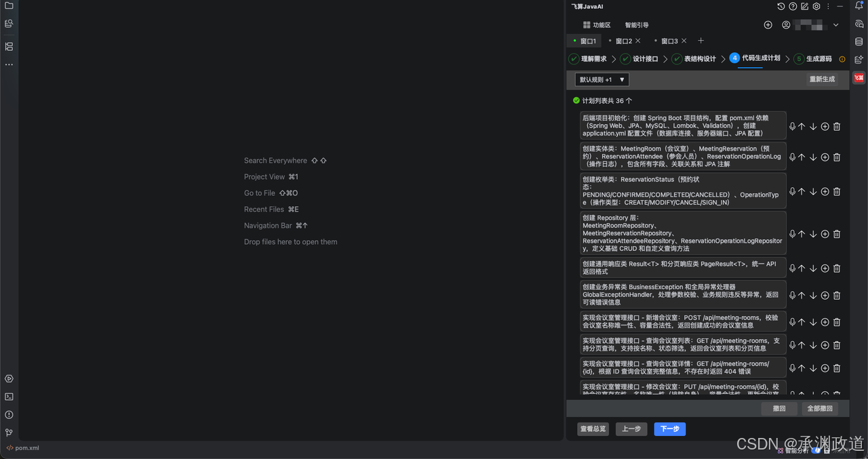
Task: Go to step 5 生成源码
Action: 813,59
